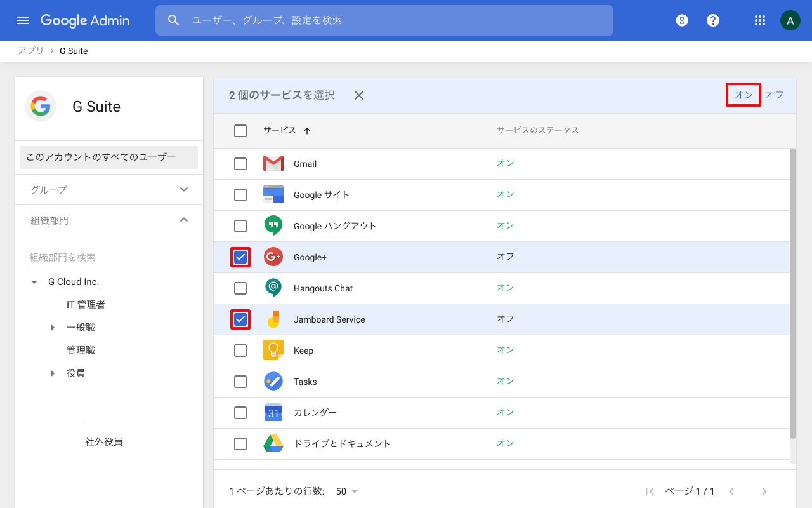
Task: Open the account avatar A
Action: coord(790,20)
